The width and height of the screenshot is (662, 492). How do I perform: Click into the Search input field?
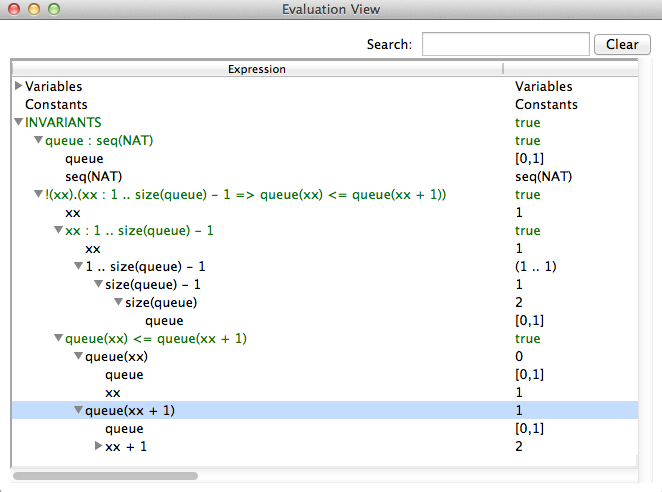point(505,45)
